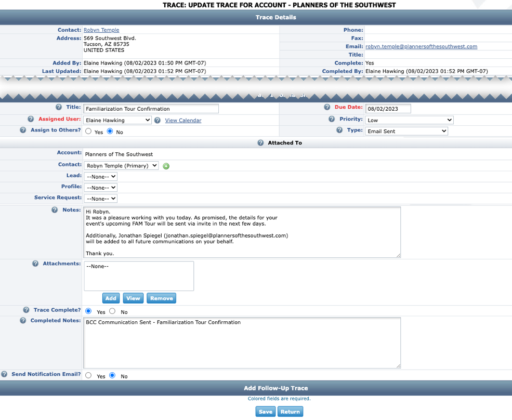Viewport: 512px width, 420px height.
Task: Open help icon beside Assign to Others
Action: coord(23,130)
